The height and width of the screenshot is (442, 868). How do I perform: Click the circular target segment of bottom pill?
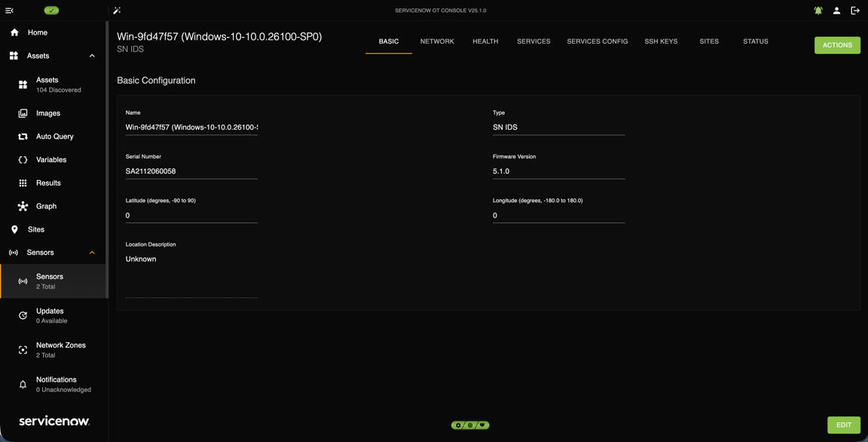click(470, 425)
